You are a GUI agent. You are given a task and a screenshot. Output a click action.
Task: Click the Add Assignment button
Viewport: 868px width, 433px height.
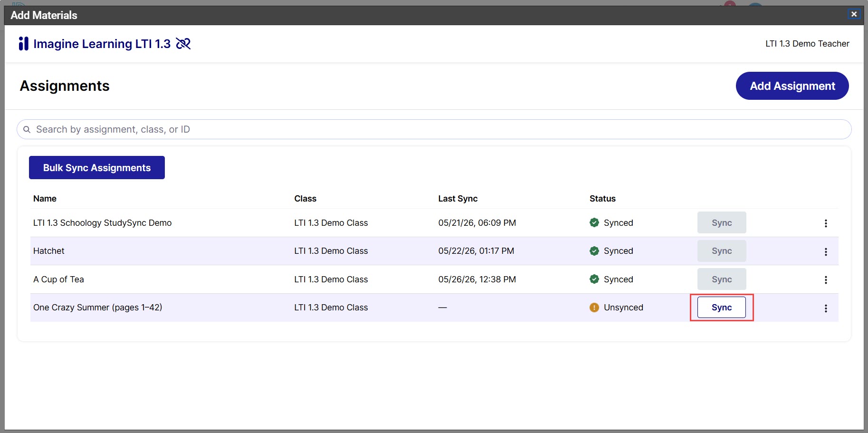click(792, 86)
